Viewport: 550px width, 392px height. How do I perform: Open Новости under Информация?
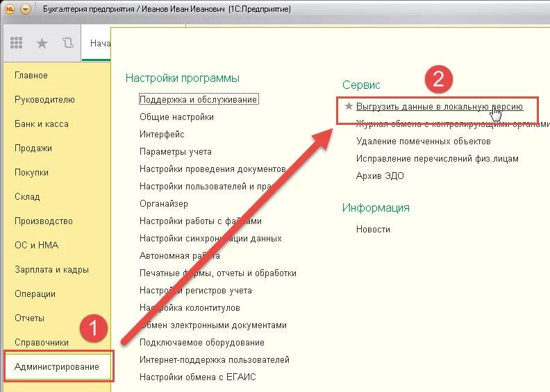coord(373,230)
